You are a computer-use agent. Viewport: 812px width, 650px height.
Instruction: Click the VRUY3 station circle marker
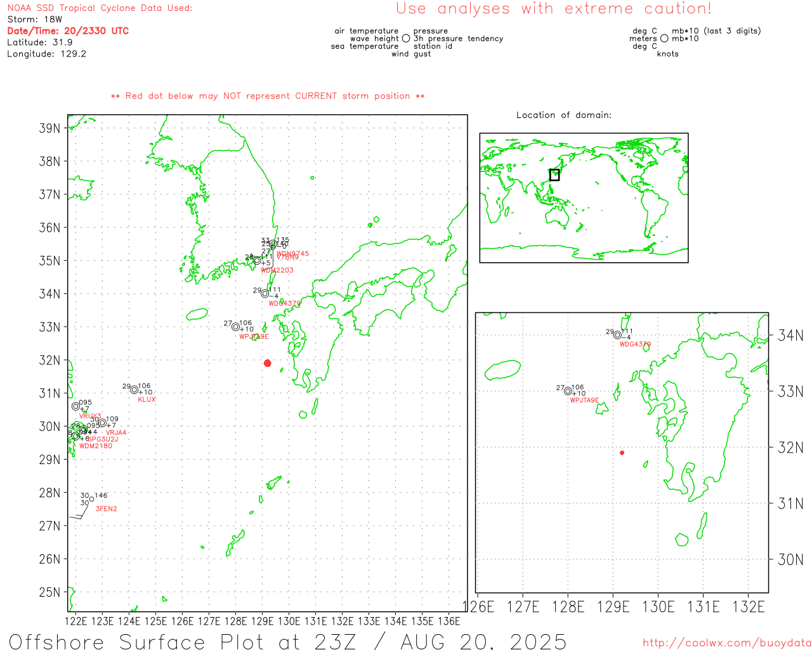75,406
